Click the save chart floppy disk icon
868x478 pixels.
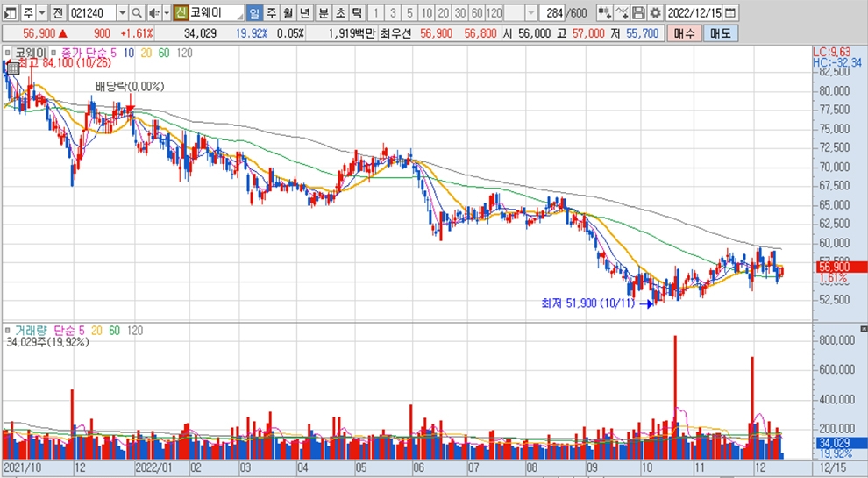pyautogui.click(x=638, y=13)
